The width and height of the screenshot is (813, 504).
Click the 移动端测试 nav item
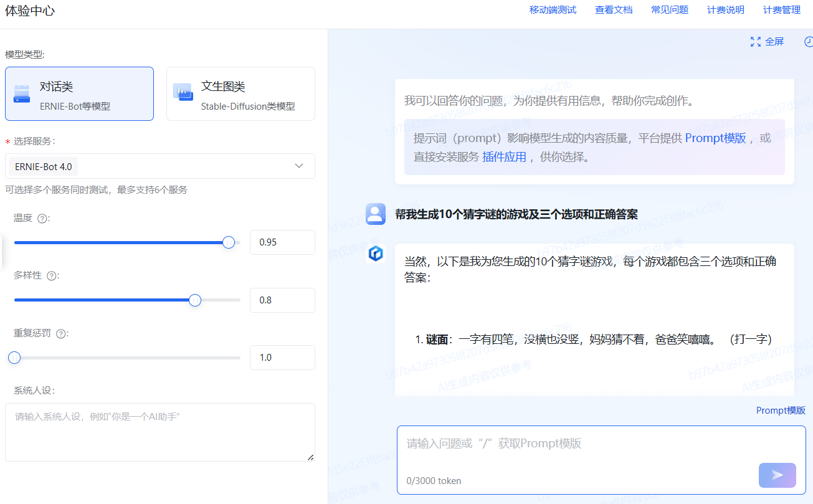[553, 9]
